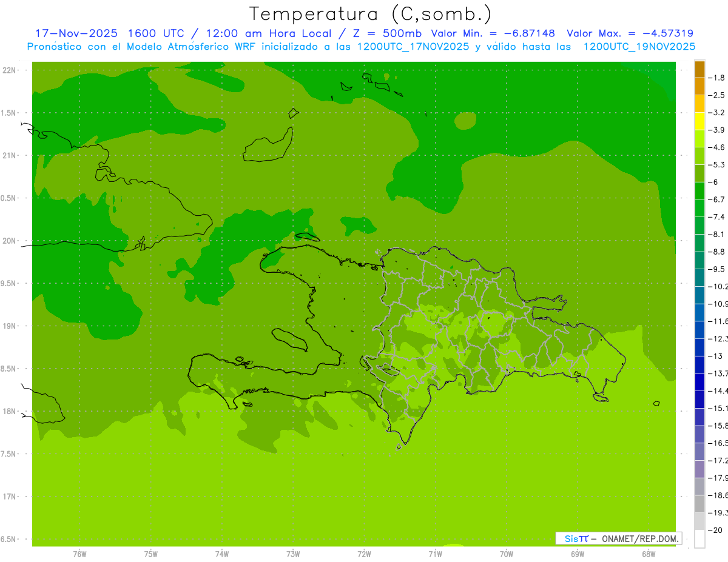Image resolution: width=728 pixels, height=562 pixels.
Task: Click the '20N' latitude label
Action: [10, 241]
